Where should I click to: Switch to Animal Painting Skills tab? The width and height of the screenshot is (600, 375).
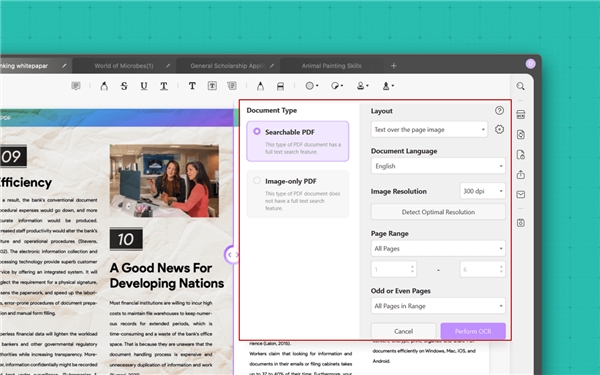click(x=331, y=66)
